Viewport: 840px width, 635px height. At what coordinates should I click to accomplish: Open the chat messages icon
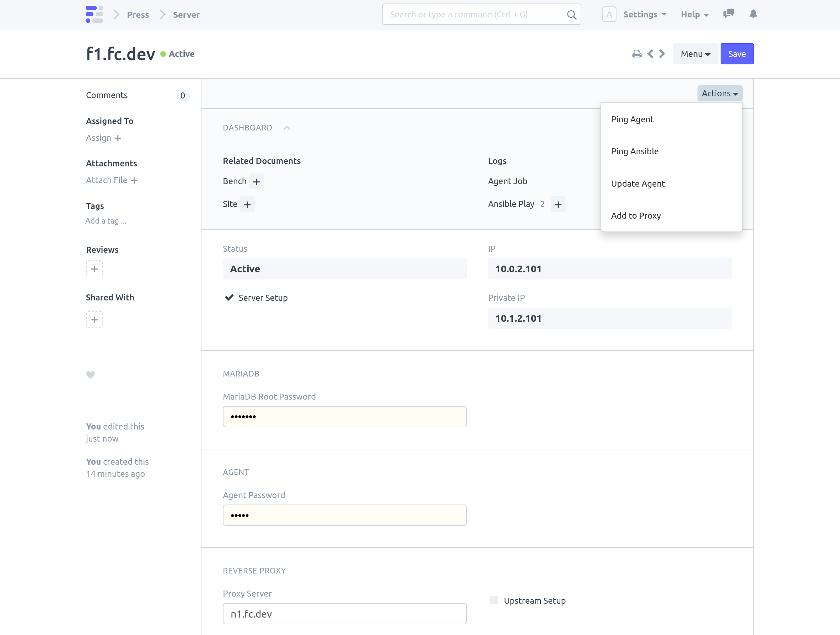coord(729,14)
